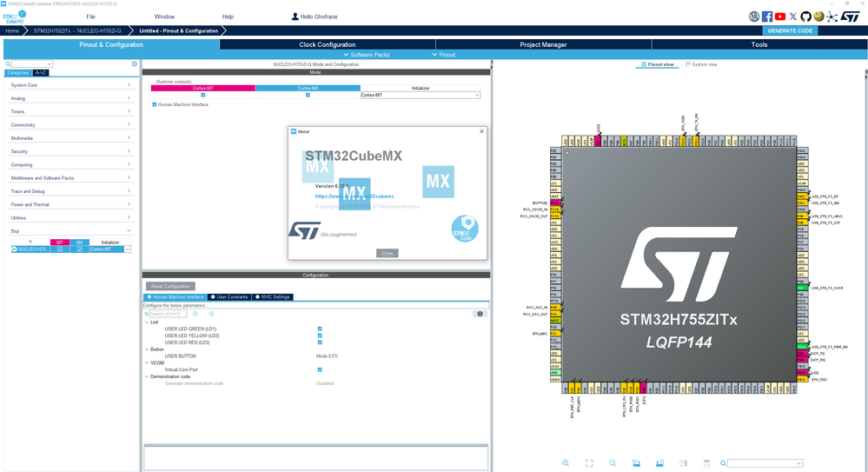The width and height of the screenshot is (868, 472).
Task: Toggle USER LED RED (LD3) checkbox
Action: point(320,342)
